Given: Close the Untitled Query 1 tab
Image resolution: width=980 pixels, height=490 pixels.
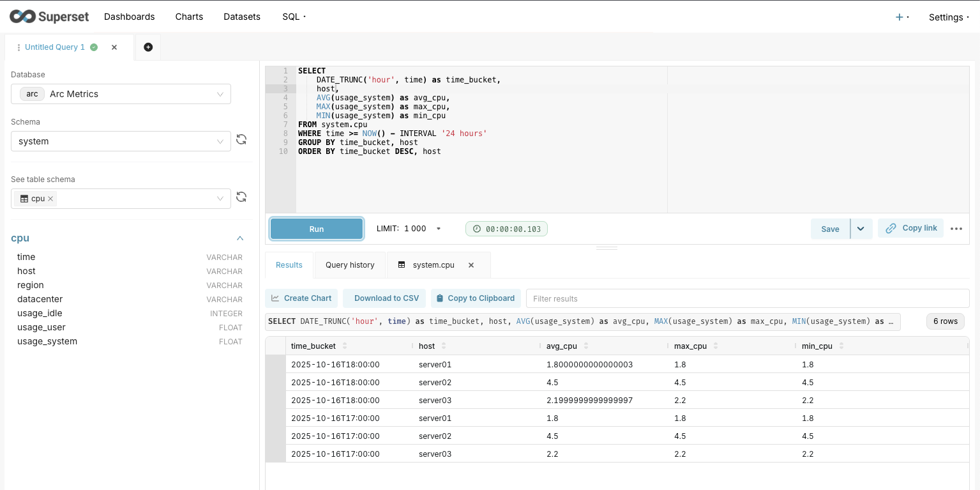Looking at the screenshot, I should tap(114, 47).
